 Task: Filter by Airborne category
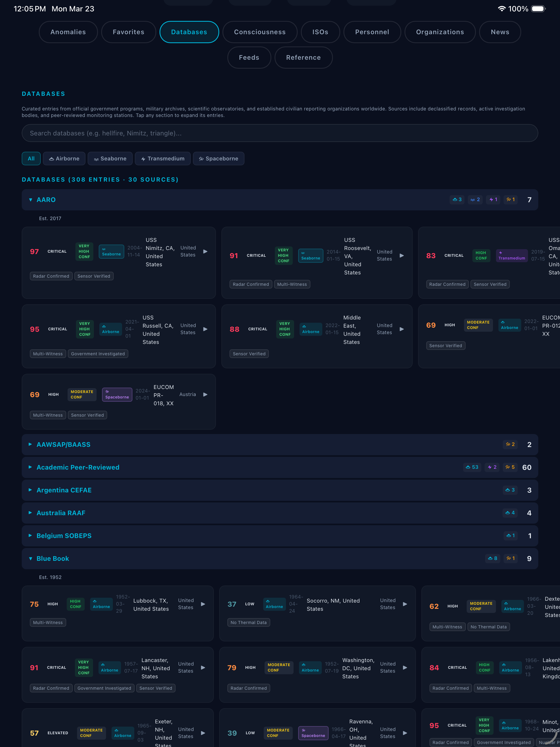pyautogui.click(x=64, y=158)
